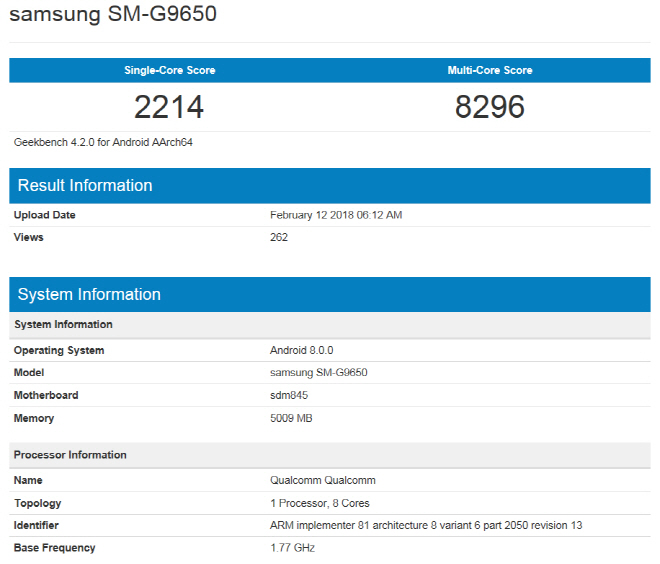Viewport: 660px width, 564px height.
Task: Click the Model label
Action: [29, 373]
